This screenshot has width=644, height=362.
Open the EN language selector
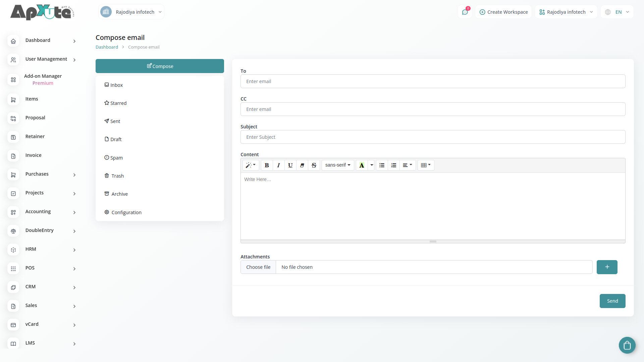[618, 12]
